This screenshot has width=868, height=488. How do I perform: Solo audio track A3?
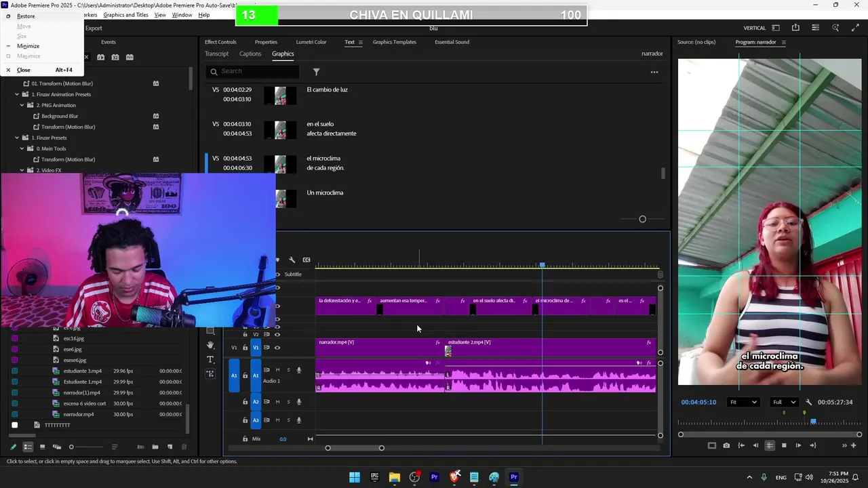288,420
